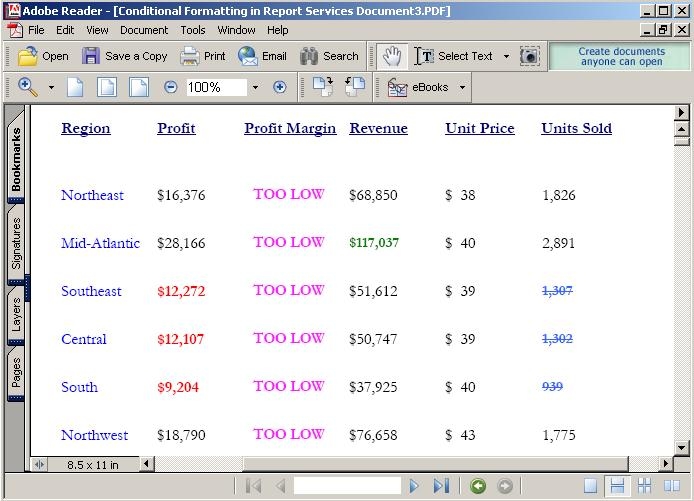This screenshot has height=501, width=694.
Task: Click the Create documents anyone can open banner
Action: [620, 56]
